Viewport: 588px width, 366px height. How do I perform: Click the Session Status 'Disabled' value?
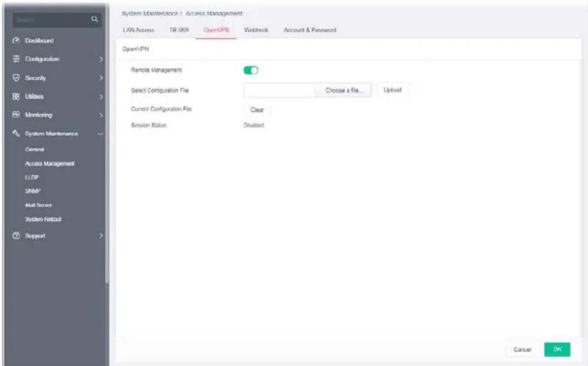[x=254, y=125]
